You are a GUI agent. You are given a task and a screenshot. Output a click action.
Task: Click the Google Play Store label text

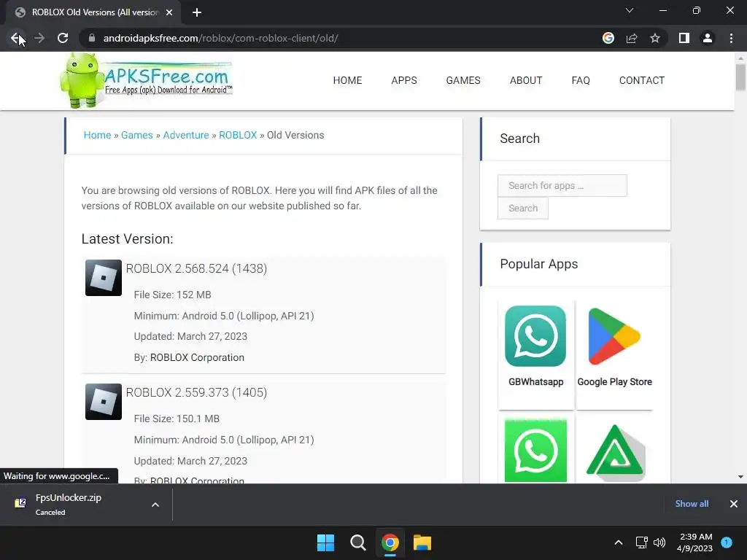click(614, 382)
